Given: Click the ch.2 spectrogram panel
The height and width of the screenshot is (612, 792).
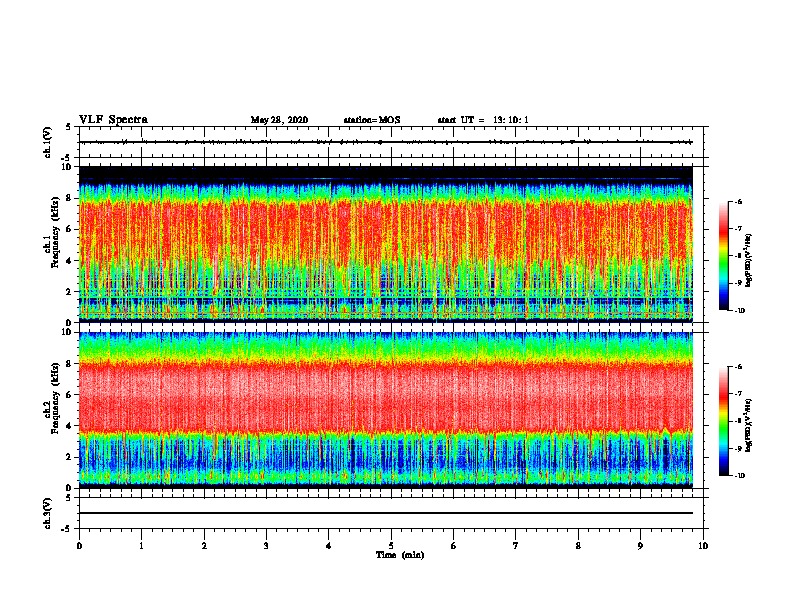Looking at the screenshot, I should (x=386, y=410).
